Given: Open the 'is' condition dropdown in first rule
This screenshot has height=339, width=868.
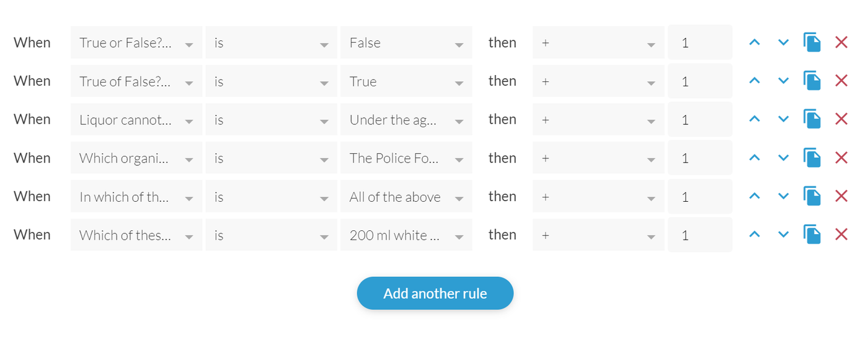Looking at the screenshot, I should (272, 42).
